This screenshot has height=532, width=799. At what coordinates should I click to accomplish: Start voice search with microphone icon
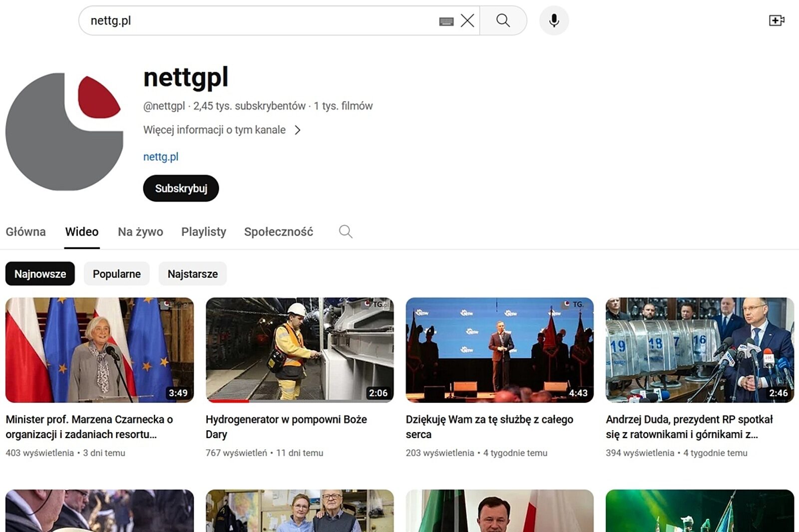pos(554,20)
